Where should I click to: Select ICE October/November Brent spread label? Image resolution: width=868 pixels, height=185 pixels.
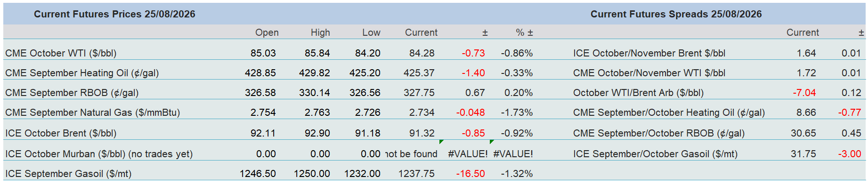(x=649, y=53)
